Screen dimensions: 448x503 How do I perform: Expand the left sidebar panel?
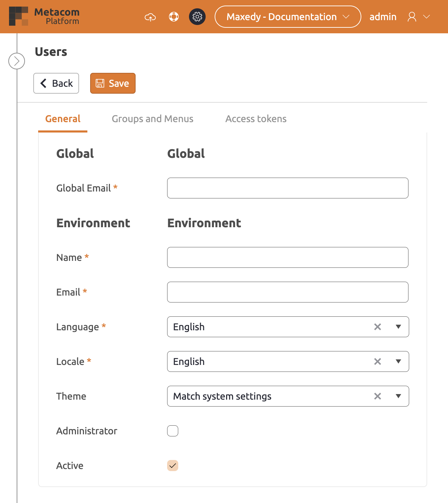[17, 61]
